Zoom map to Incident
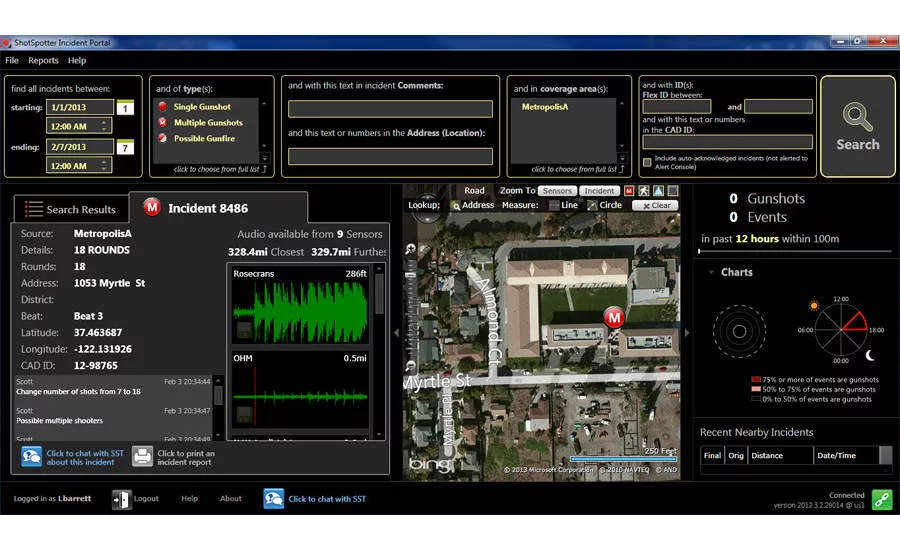Image resolution: width=900 pixels, height=550 pixels. [599, 191]
